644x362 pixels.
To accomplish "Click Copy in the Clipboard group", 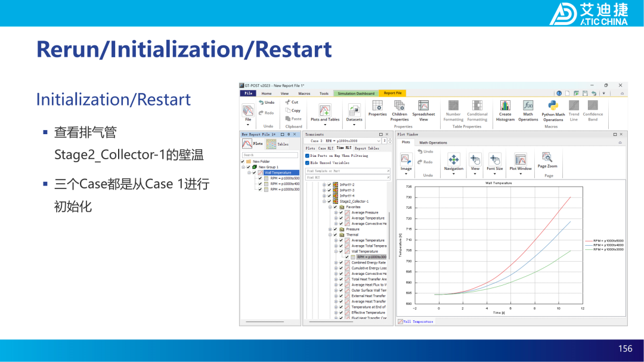I will [x=293, y=110].
